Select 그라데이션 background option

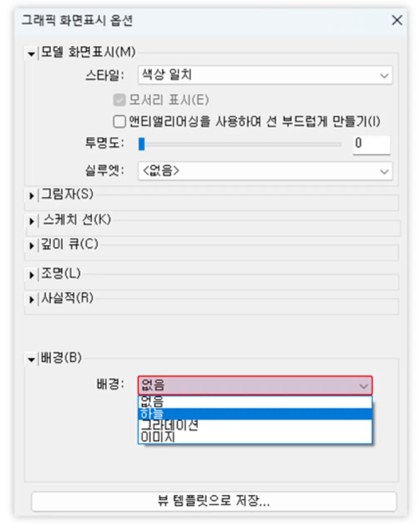[255, 425]
